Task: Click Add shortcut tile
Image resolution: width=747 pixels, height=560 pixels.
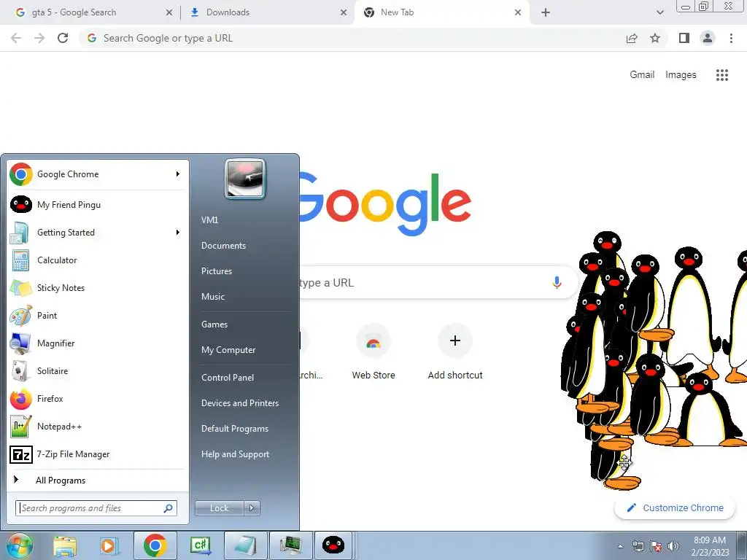Action: 455,351
